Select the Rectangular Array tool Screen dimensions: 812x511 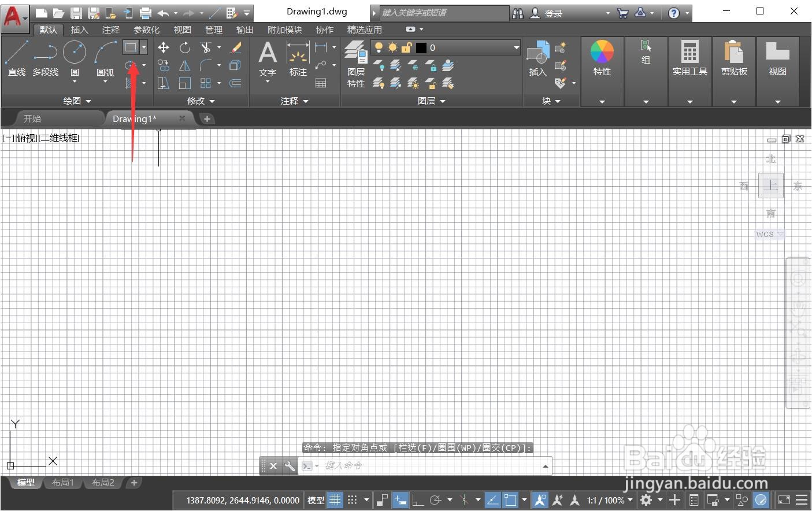206,83
